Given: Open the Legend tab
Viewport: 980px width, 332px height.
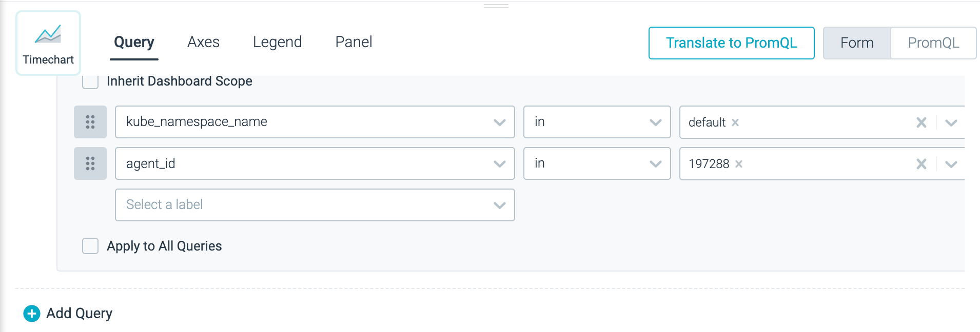Looking at the screenshot, I should coord(278,42).
